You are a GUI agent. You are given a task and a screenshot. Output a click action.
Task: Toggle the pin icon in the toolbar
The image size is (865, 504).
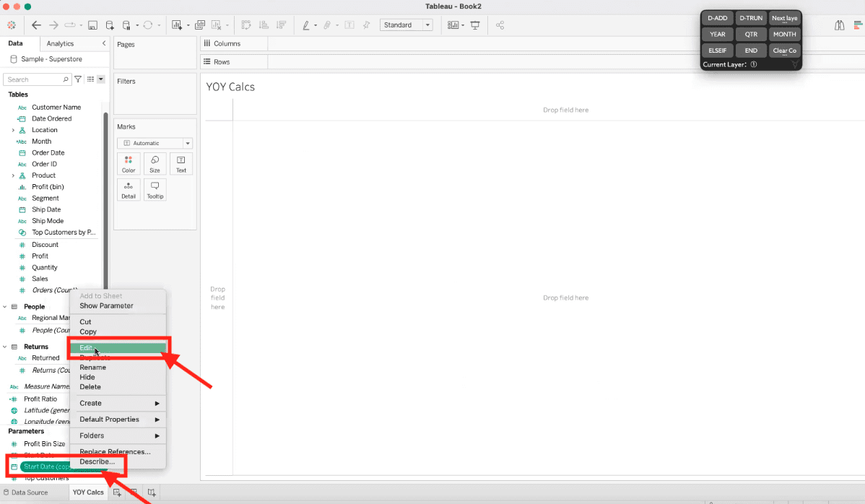367,24
